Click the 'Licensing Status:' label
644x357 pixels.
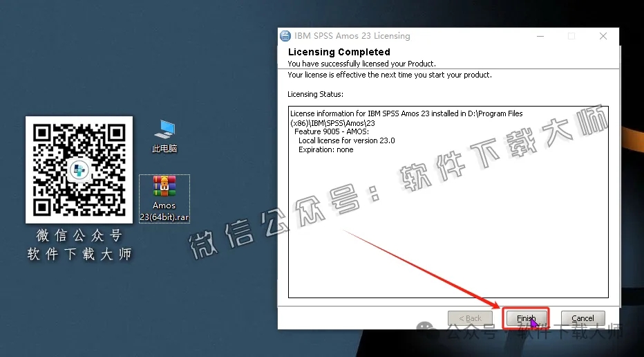315,94
